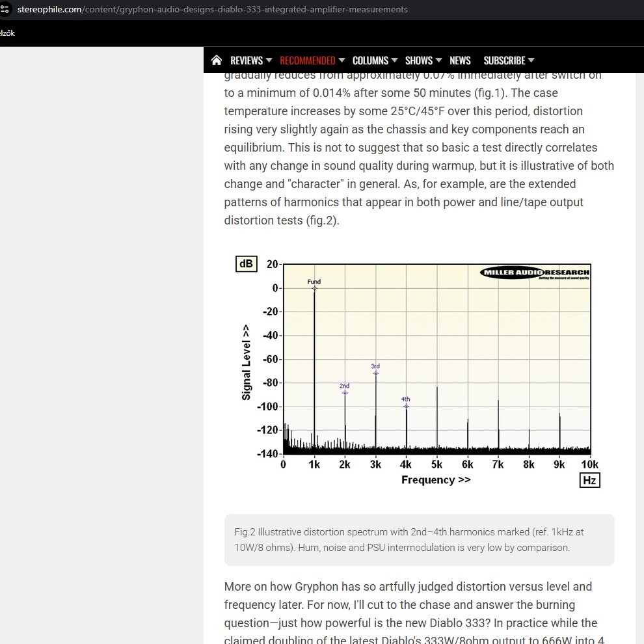Image resolution: width=644 pixels, height=644 pixels.
Task: Expand the Columns dropdown arrow
Action: coord(394,60)
